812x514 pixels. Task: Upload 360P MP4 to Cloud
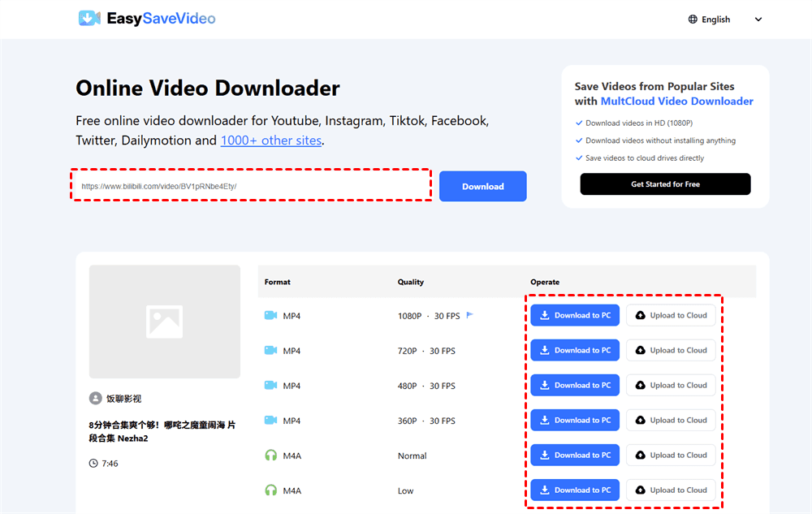point(671,421)
